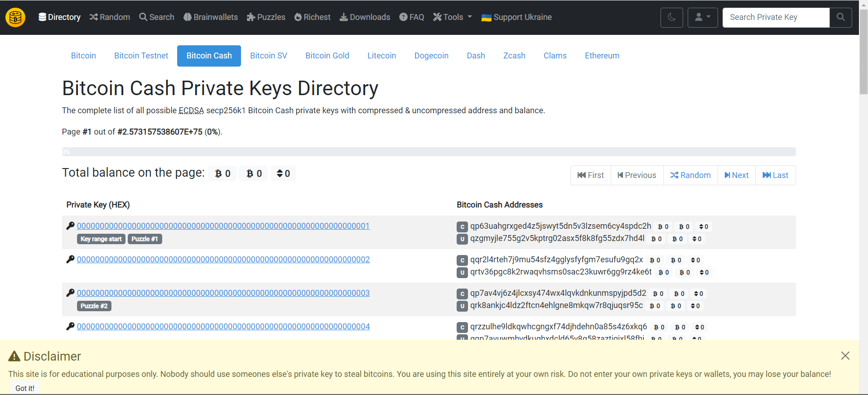Click address qp7av4vj6z4jlcxsy474wx4lqvkdnkunmspyjpd5d2

pos(558,293)
